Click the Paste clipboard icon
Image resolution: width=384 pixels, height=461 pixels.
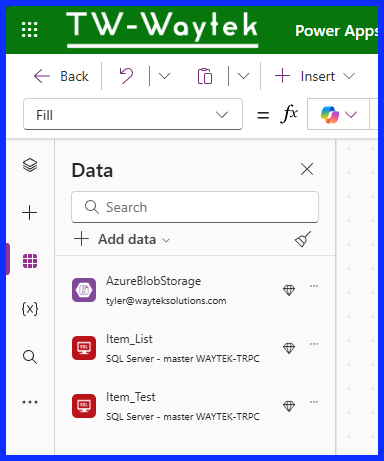(205, 76)
